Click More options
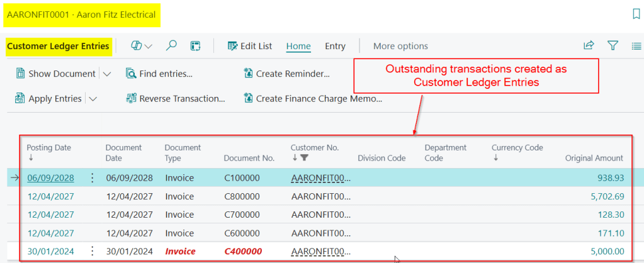This screenshot has height=263, width=644. (x=400, y=46)
